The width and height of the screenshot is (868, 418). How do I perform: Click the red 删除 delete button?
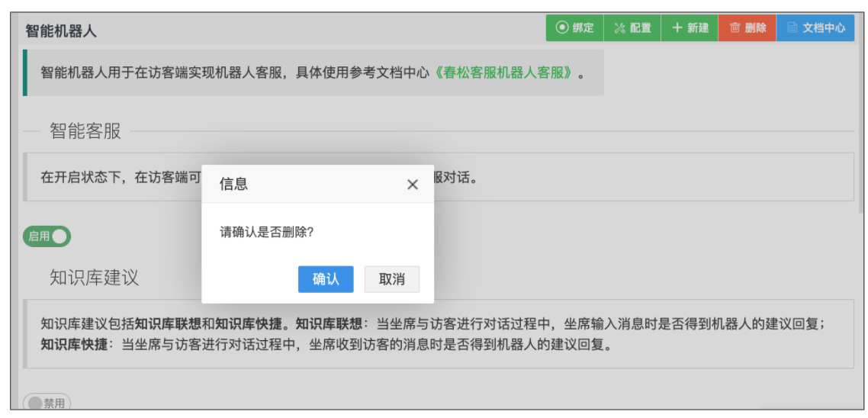tap(747, 27)
